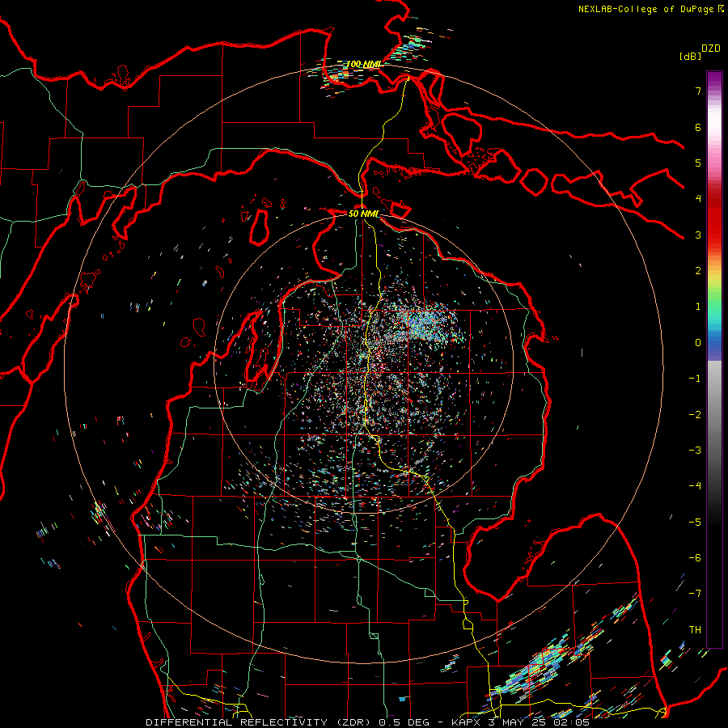Click the 3 value on color scale

pyautogui.click(x=698, y=235)
